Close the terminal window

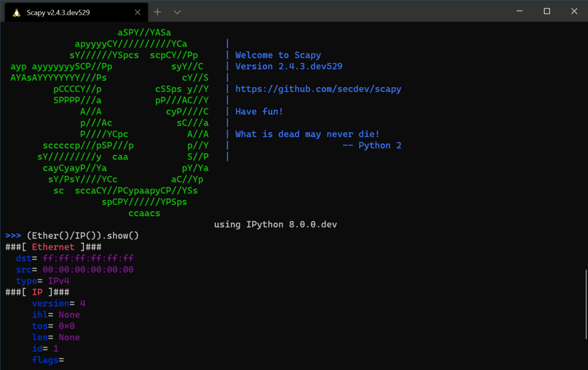[x=574, y=11]
